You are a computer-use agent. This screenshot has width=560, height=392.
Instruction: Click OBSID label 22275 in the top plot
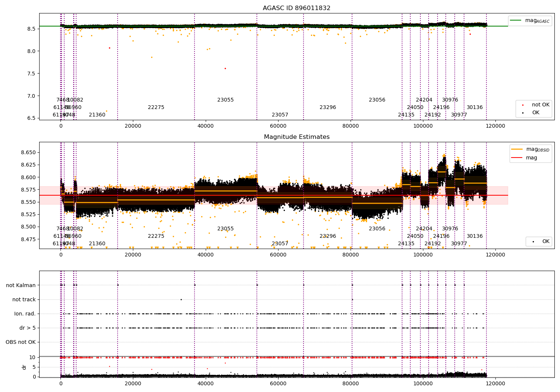pyautogui.click(x=156, y=108)
